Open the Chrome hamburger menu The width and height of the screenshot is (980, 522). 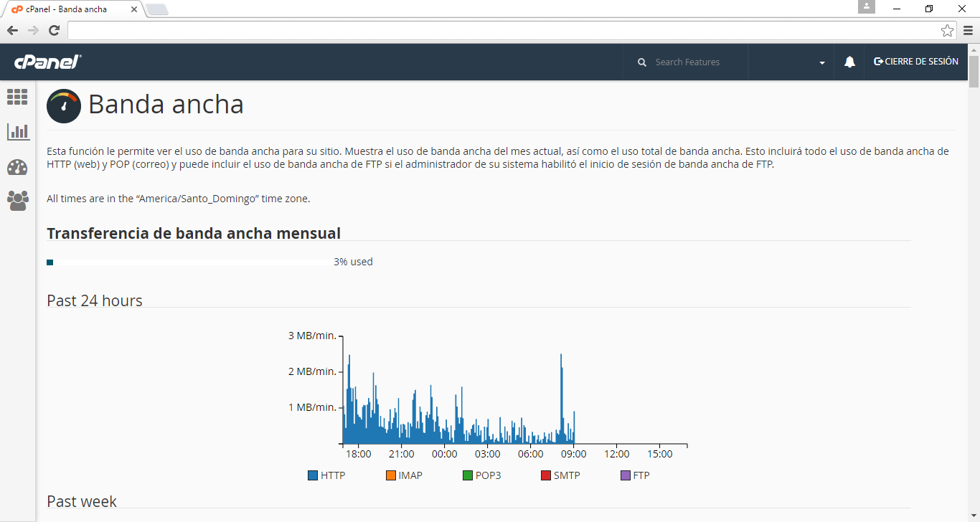[968, 30]
